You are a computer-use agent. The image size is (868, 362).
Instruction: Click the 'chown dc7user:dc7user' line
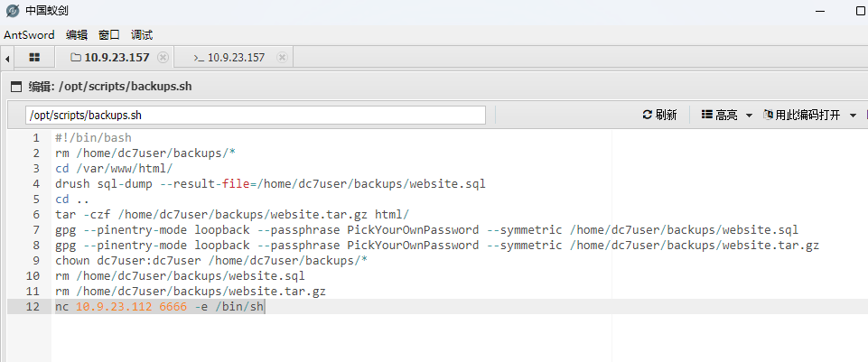tap(211, 260)
